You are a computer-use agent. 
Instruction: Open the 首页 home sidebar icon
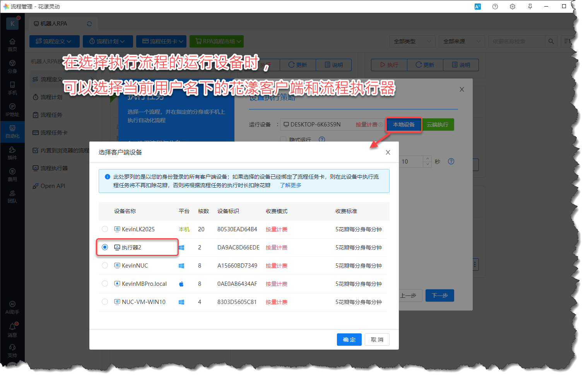pyautogui.click(x=12, y=44)
